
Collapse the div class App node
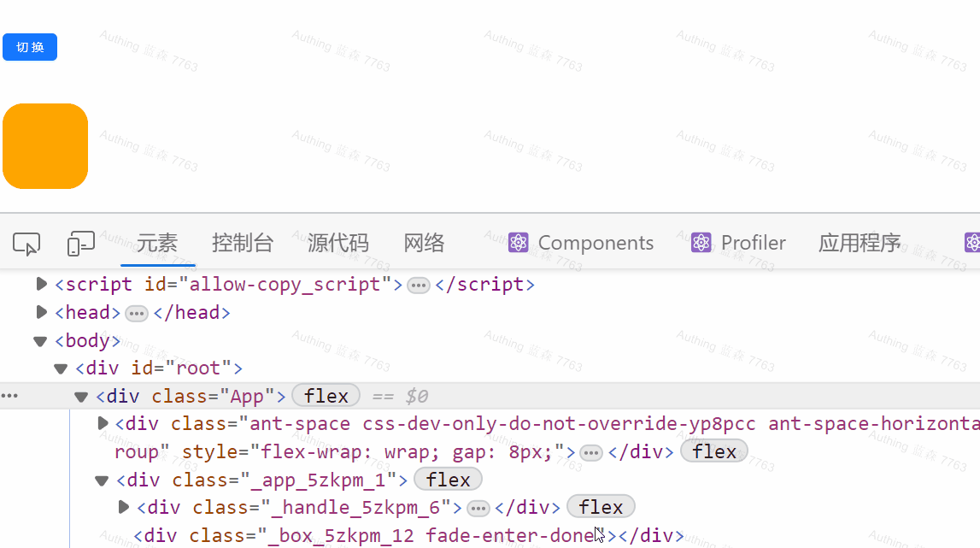point(81,397)
